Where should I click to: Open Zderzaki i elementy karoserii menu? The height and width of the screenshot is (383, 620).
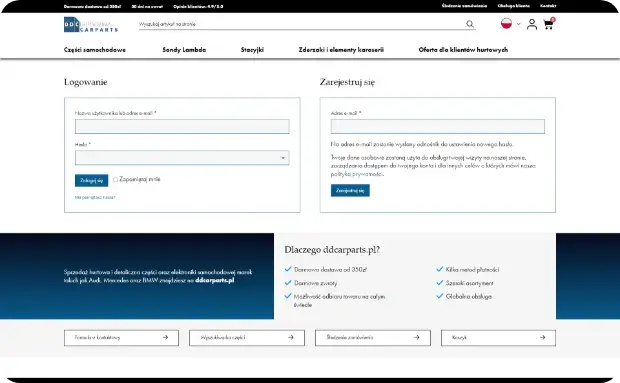[341, 50]
